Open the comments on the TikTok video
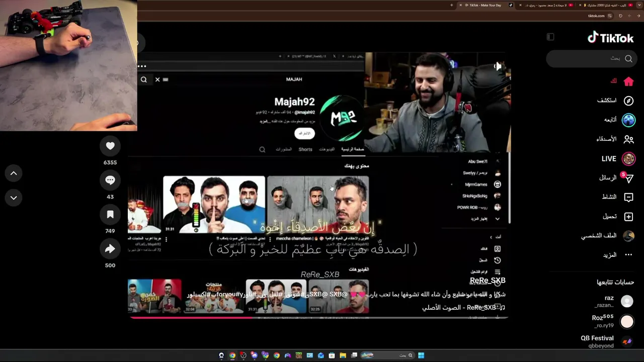 [x=110, y=180]
